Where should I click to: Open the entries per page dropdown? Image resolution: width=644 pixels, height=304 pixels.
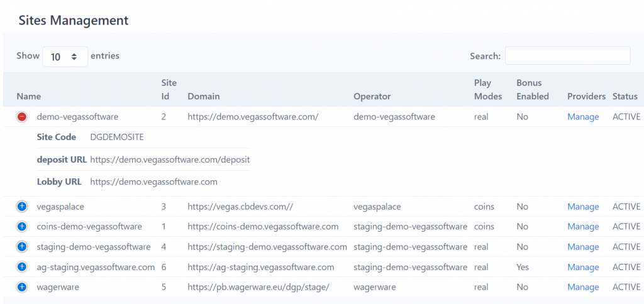[x=65, y=57]
